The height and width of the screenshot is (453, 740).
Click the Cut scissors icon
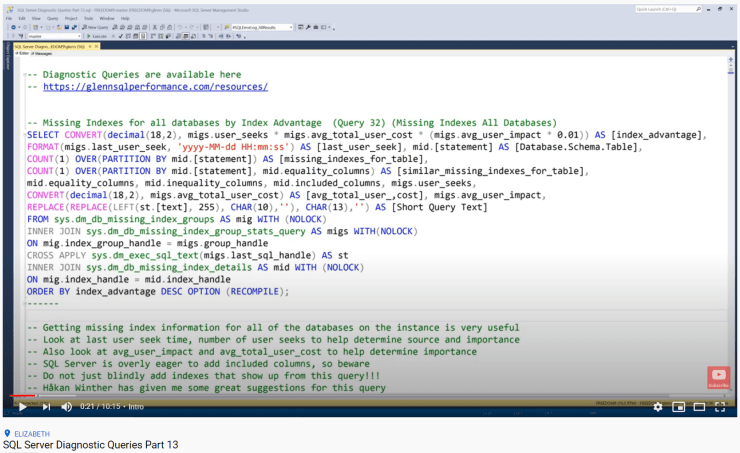154,27
